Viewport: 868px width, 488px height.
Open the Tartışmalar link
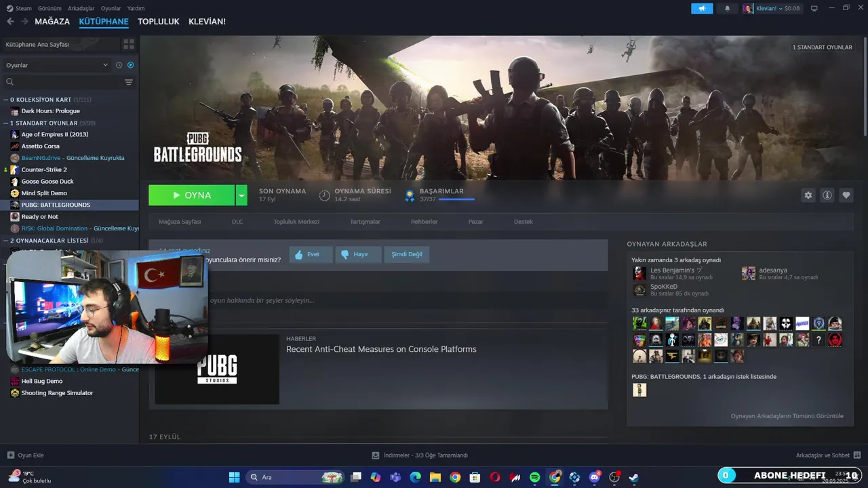(365, 222)
